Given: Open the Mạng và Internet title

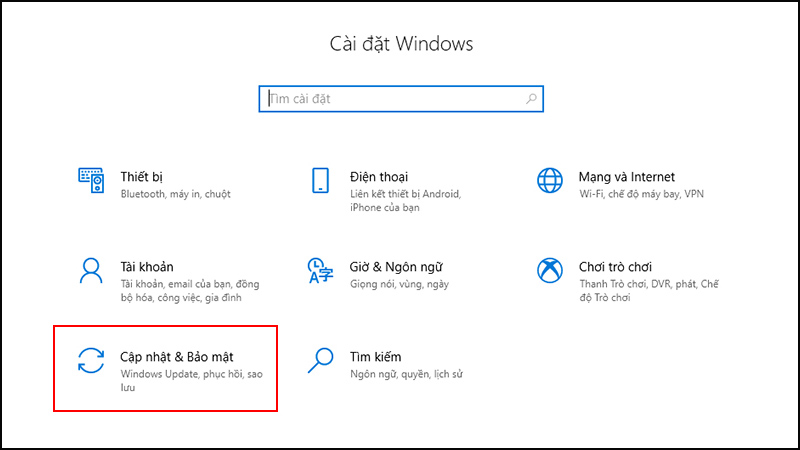Looking at the screenshot, I should [x=627, y=177].
